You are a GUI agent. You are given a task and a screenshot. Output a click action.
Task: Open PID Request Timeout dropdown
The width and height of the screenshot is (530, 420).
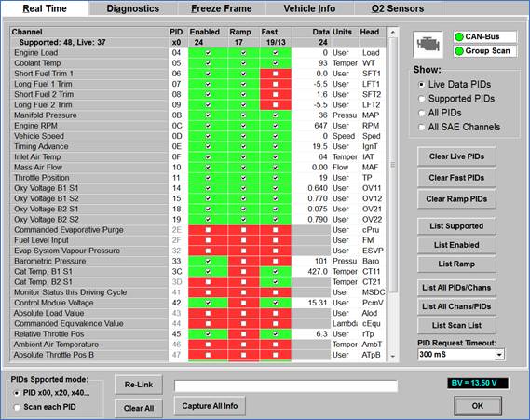(x=499, y=355)
